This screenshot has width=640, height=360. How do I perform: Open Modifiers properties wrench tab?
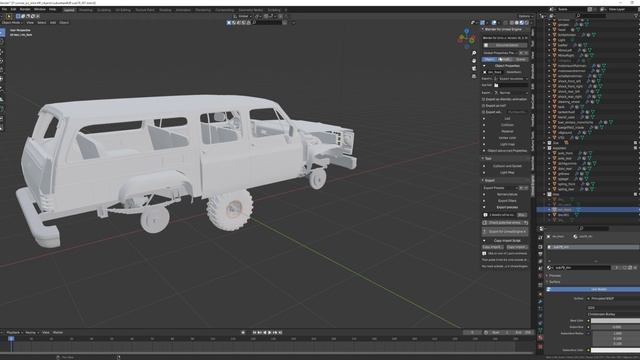[x=540, y=302]
